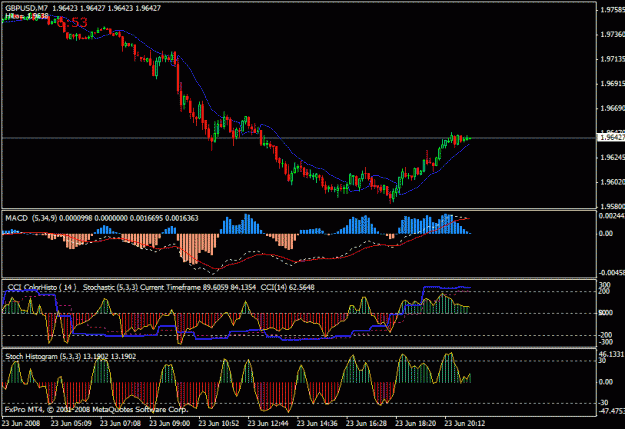Click -47.4753 on the Stoch Histogram scale
This screenshot has height=429, width=625.
[x=612, y=411]
